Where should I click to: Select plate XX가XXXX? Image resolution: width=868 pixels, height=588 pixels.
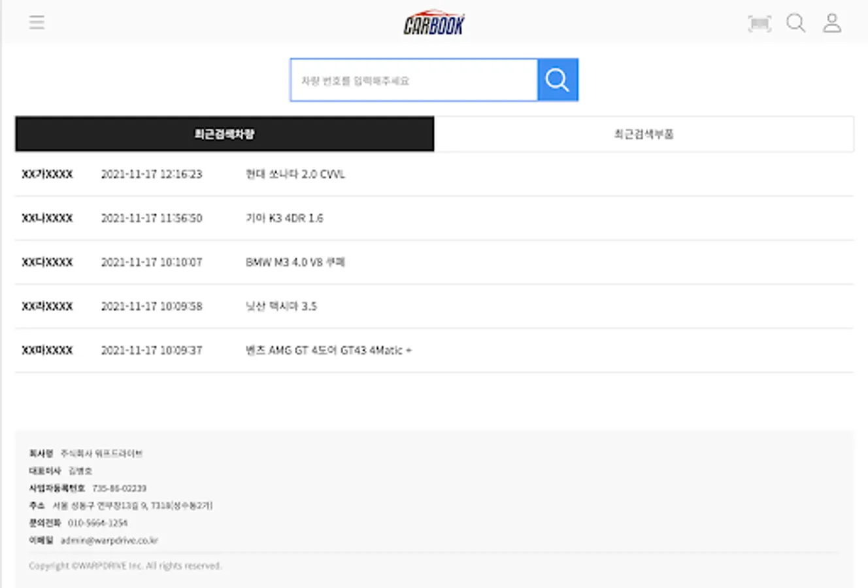47,174
